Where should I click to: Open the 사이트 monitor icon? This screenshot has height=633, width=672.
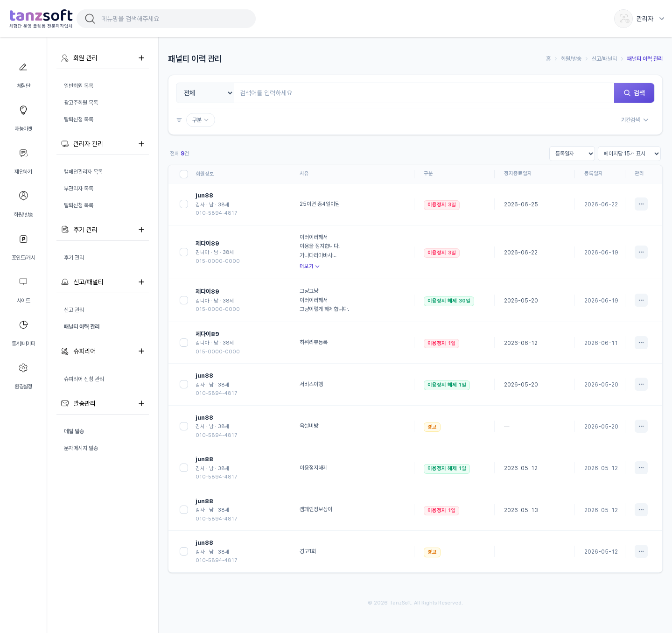pyautogui.click(x=23, y=282)
